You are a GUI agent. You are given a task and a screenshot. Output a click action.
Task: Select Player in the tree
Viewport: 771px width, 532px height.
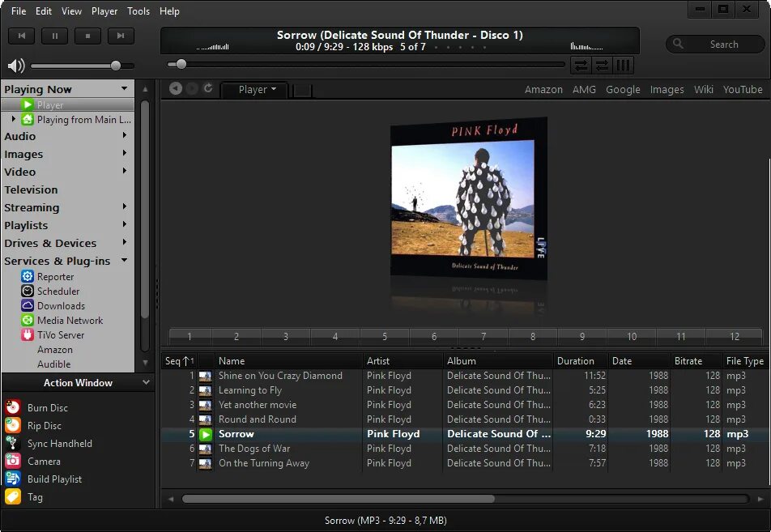point(68,104)
